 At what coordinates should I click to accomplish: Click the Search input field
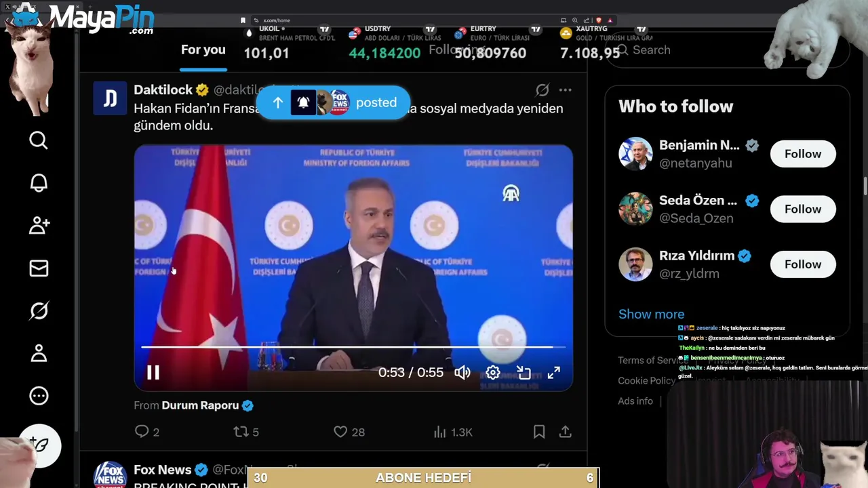point(727,50)
